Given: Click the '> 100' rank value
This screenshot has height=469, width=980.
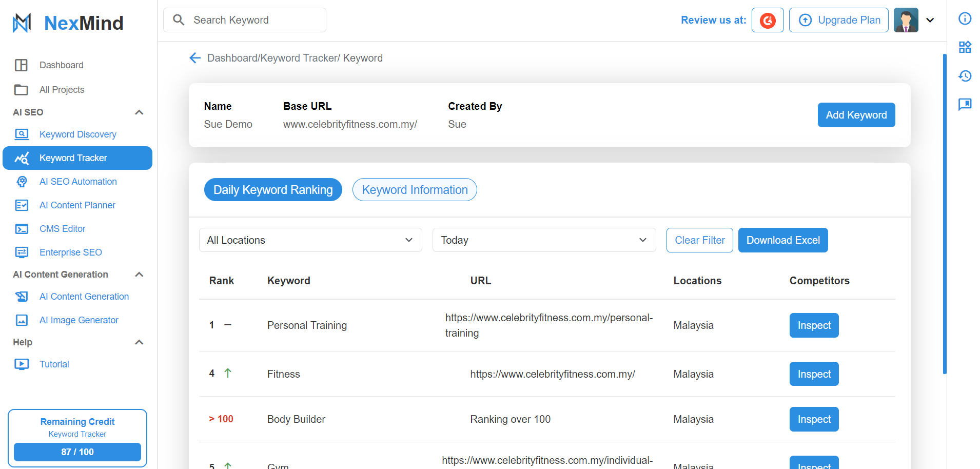Looking at the screenshot, I should coord(221,419).
